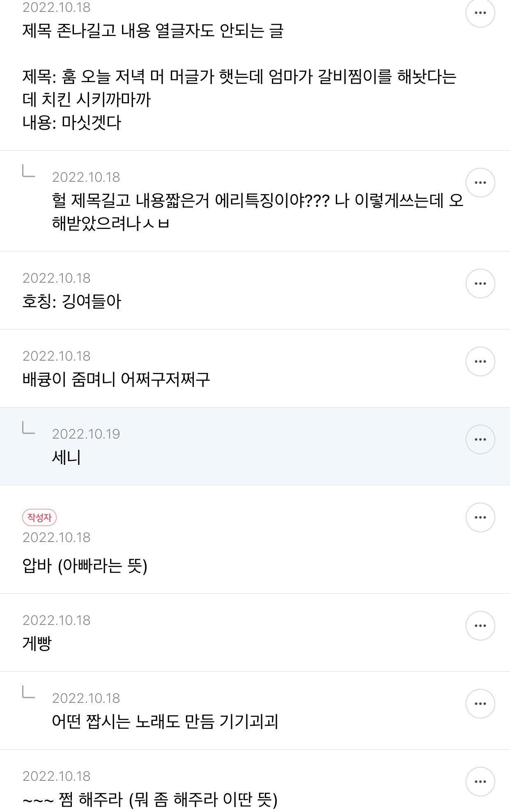Tap the 2022.10.19 date on the 세니 reply
The height and width of the screenshot is (812, 510).
click(x=86, y=434)
